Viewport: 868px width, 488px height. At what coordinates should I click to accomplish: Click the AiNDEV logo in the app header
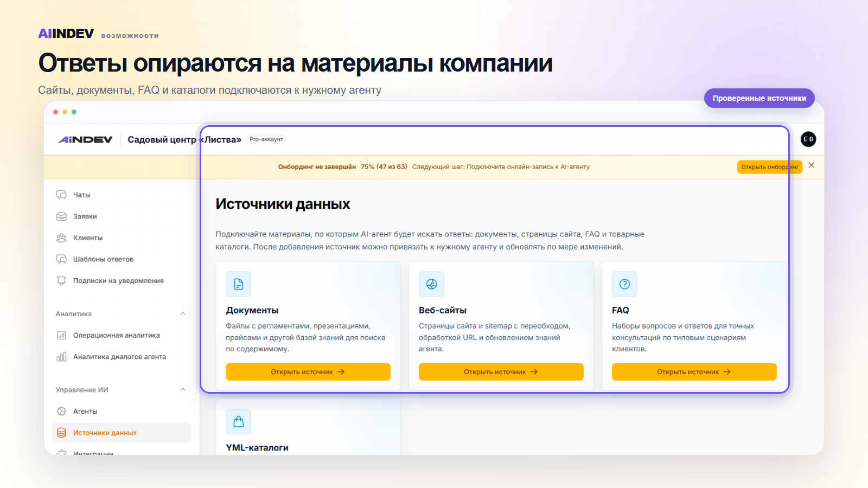(x=85, y=139)
